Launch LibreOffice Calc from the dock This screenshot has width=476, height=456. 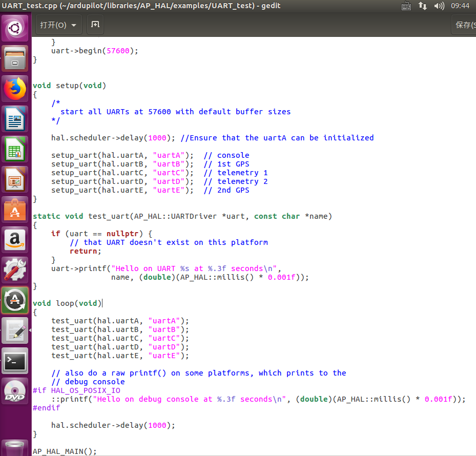(x=14, y=149)
